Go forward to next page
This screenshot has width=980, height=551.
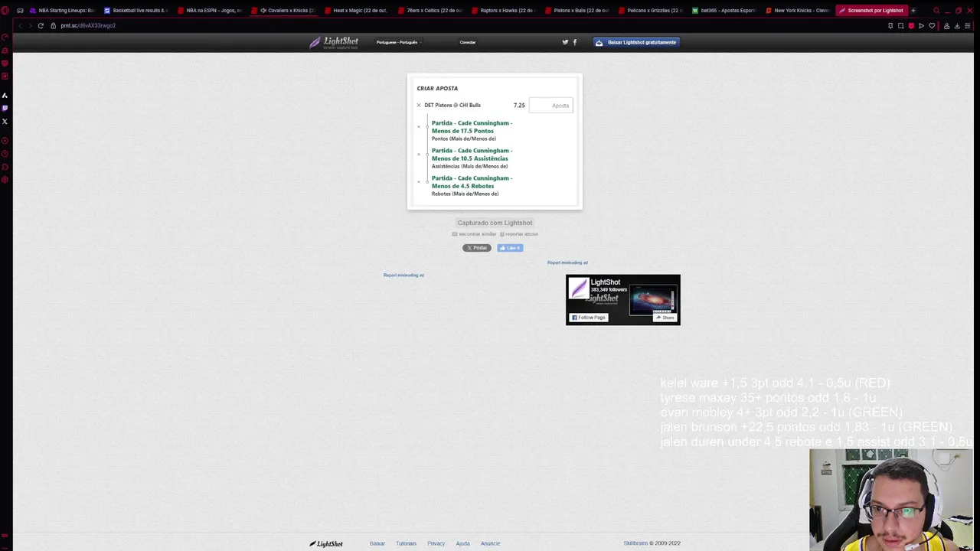30,25
